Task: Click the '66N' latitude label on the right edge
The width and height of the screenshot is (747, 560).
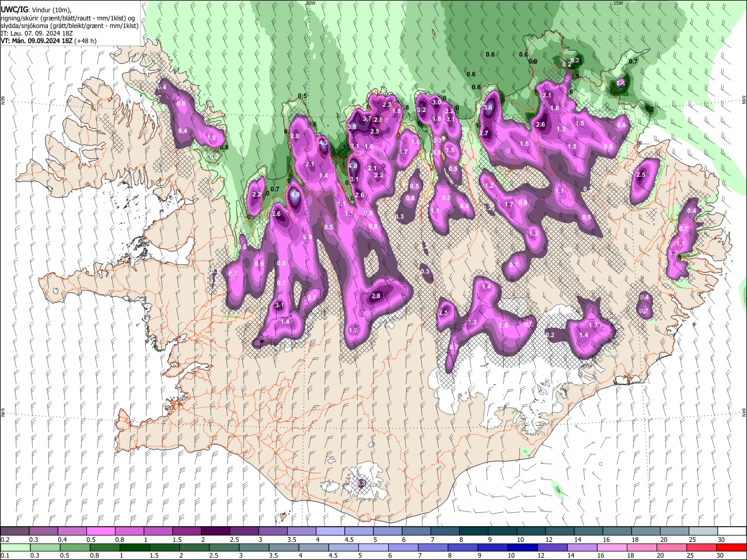Action: tap(744, 100)
